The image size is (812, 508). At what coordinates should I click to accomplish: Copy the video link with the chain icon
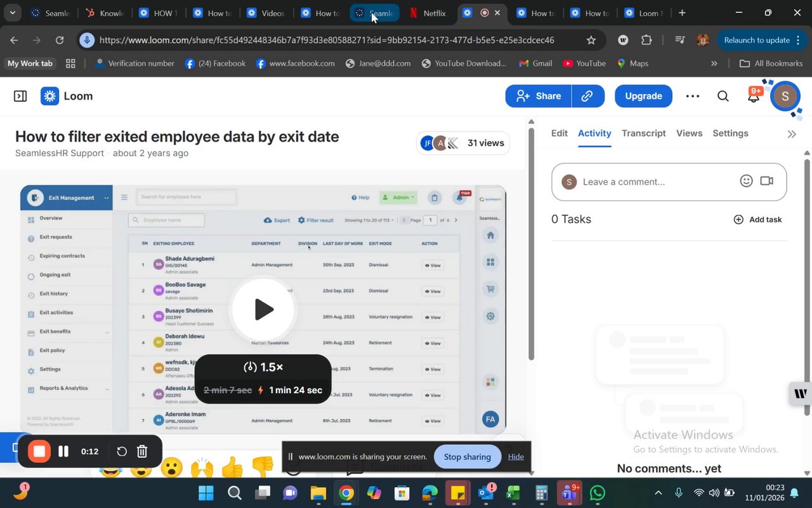587,96
